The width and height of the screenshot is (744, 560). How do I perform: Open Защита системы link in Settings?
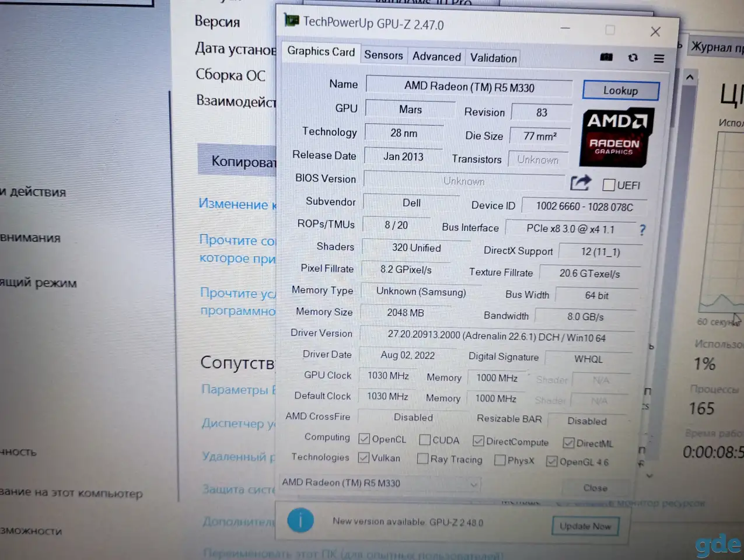click(239, 489)
